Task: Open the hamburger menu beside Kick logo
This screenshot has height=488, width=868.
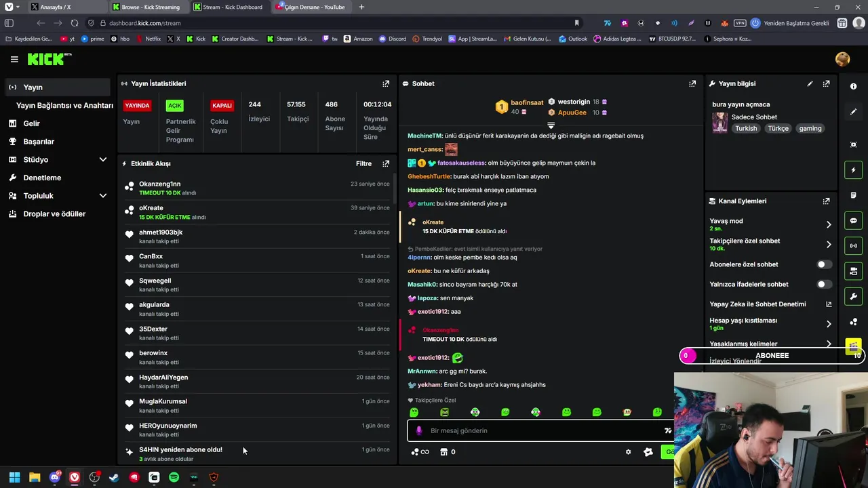Action: click(x=14, y=59)
